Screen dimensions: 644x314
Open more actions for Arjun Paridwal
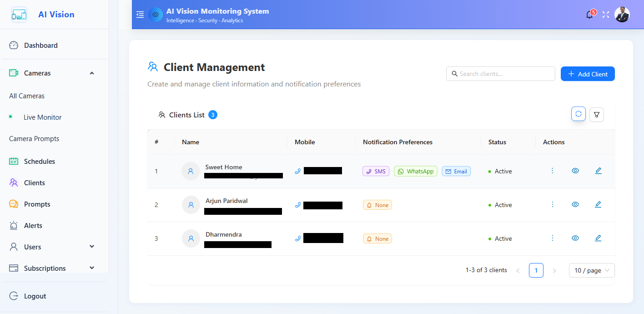point(553,205)
